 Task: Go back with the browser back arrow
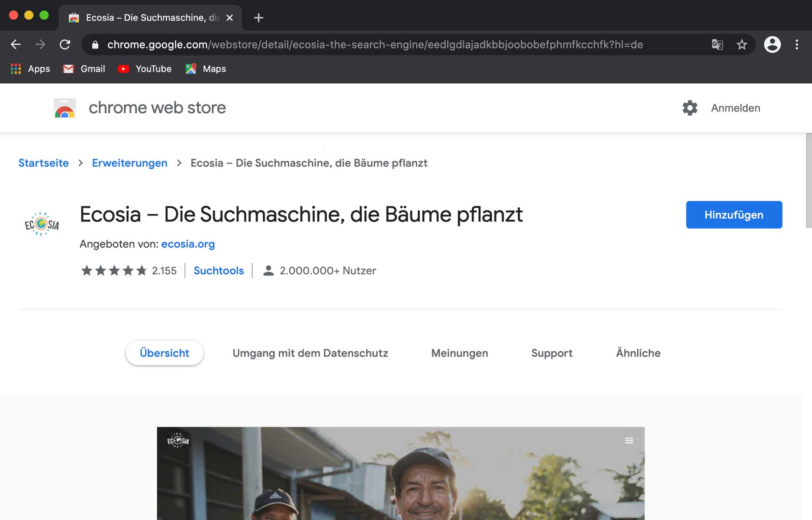coord(16,44)
